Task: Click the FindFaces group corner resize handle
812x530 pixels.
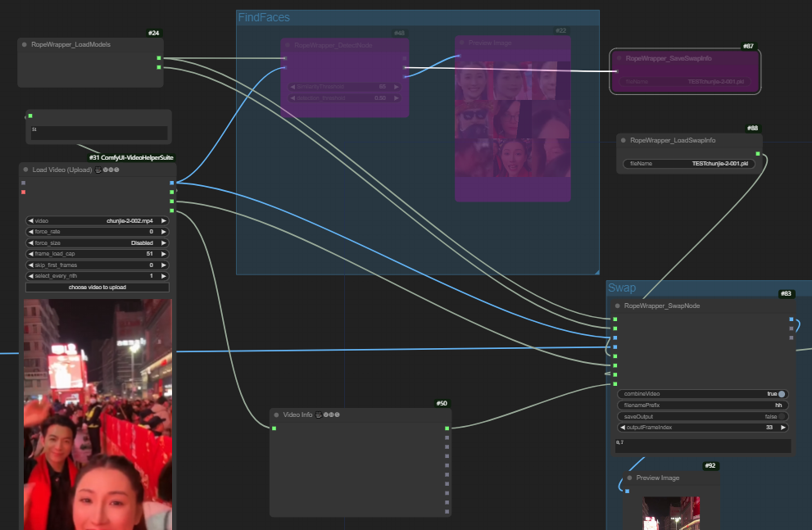Action: [x=597, y=271]
